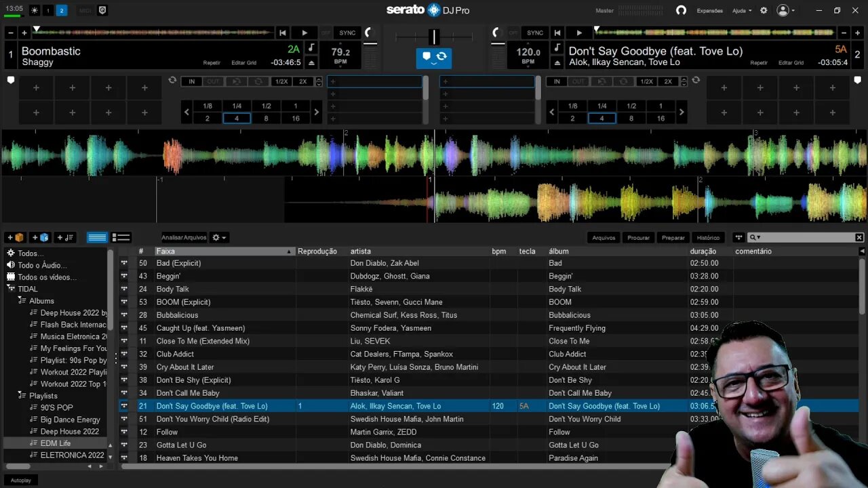Add new smart crate with blue icon
Screen dimensions: 868x488
39,237
